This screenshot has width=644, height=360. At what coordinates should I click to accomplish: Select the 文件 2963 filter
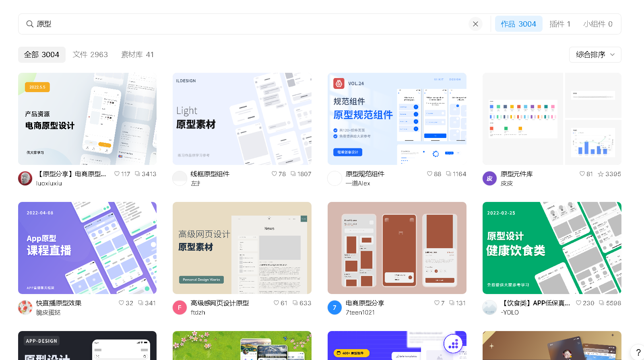pyautogui.click(x=90, y=55)
